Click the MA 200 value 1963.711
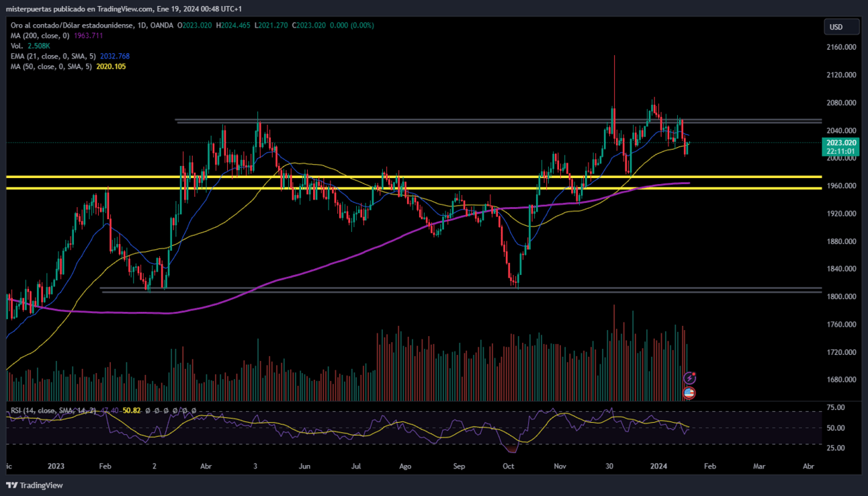868x496 pixels. coord(89,36)
